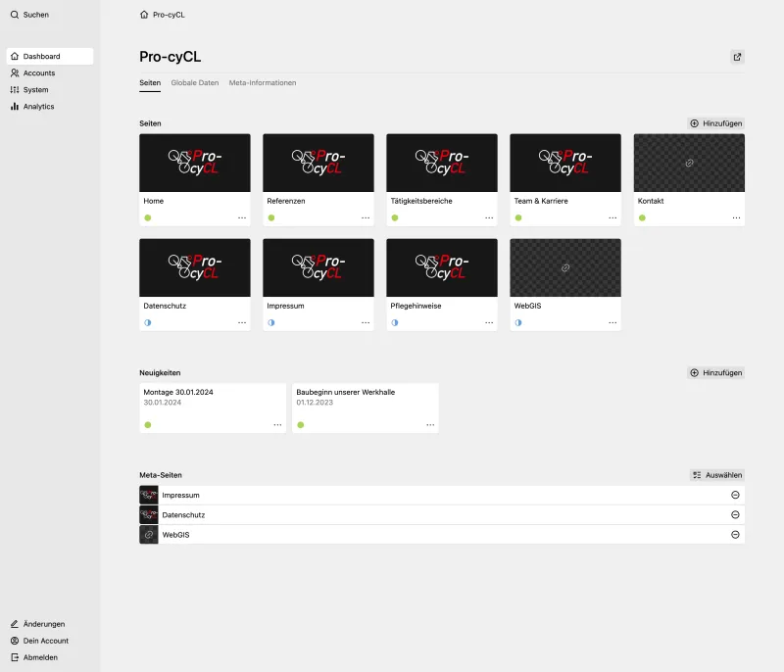Screen dimensions: 784x672
Task: Open Analytics via the bar-chart icon
Action: [16, 106]
